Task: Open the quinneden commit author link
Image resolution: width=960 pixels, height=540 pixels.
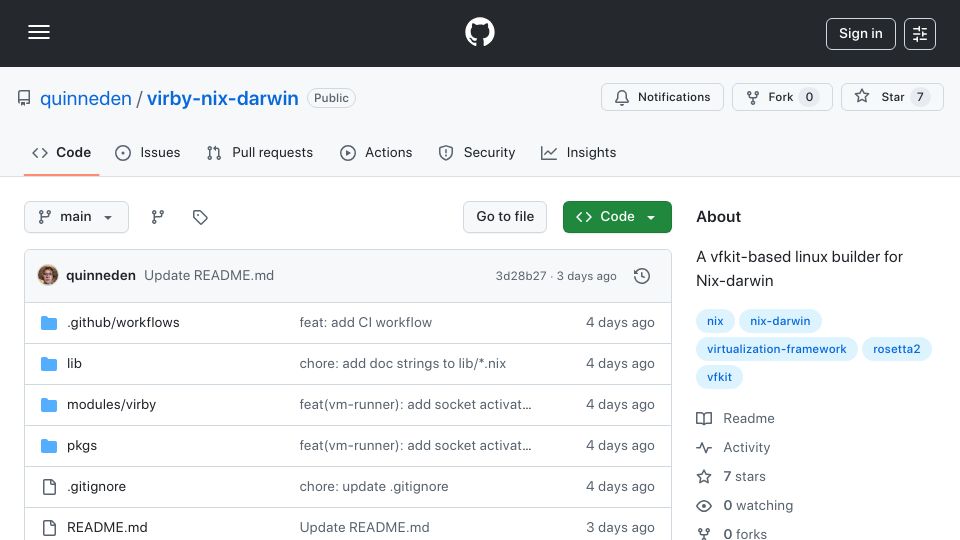Action: [100, 276]
